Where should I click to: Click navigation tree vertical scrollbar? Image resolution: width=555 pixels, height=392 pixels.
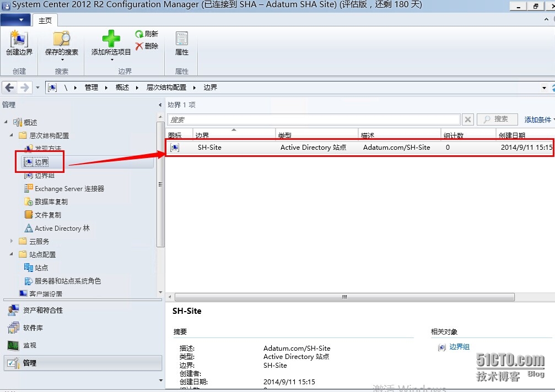(x=160, y=184)
